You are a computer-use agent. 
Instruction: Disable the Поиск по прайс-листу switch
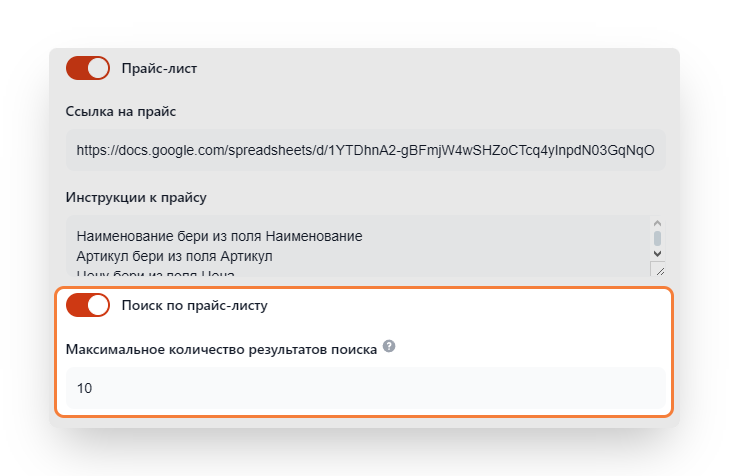(87, 306)
